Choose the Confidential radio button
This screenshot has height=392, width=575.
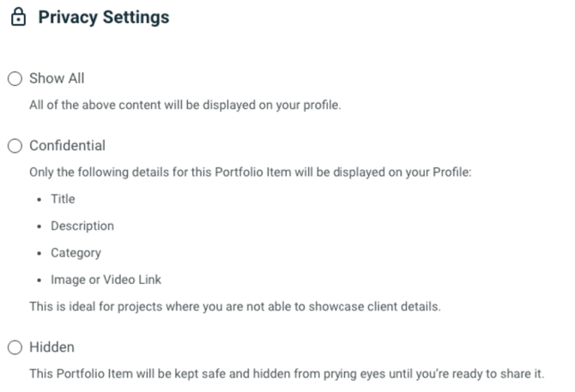click(15, 146)
